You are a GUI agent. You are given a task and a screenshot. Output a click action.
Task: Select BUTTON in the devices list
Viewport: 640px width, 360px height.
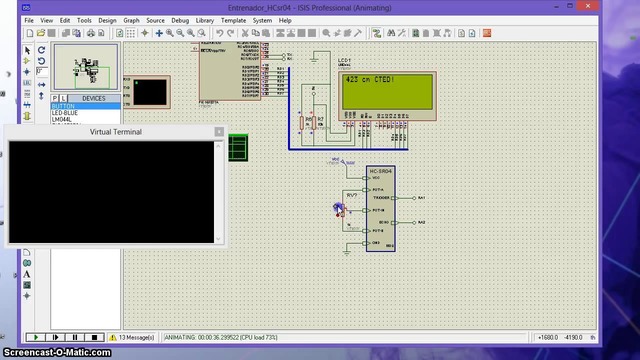tap(86, 106)
